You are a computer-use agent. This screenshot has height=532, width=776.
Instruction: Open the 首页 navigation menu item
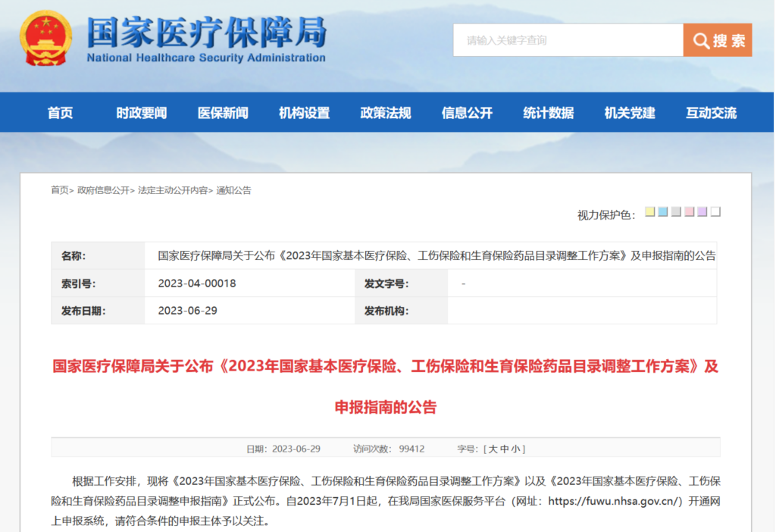pyautogui.click(x=61, y=113)
